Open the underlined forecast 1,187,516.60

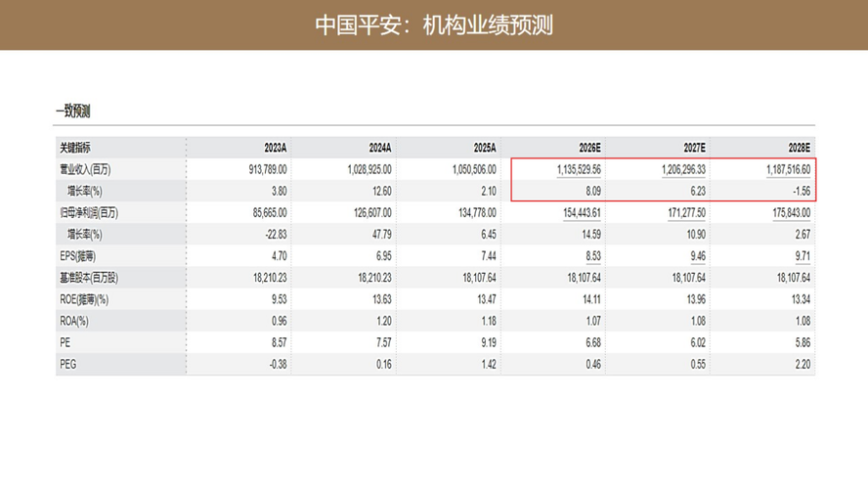pos(788,169)
